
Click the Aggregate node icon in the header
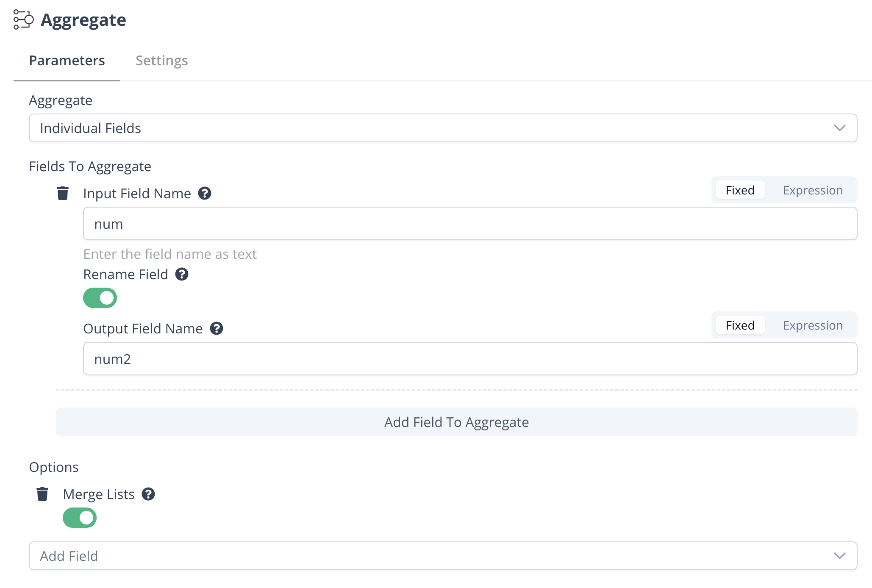click(x=22, y=19)
